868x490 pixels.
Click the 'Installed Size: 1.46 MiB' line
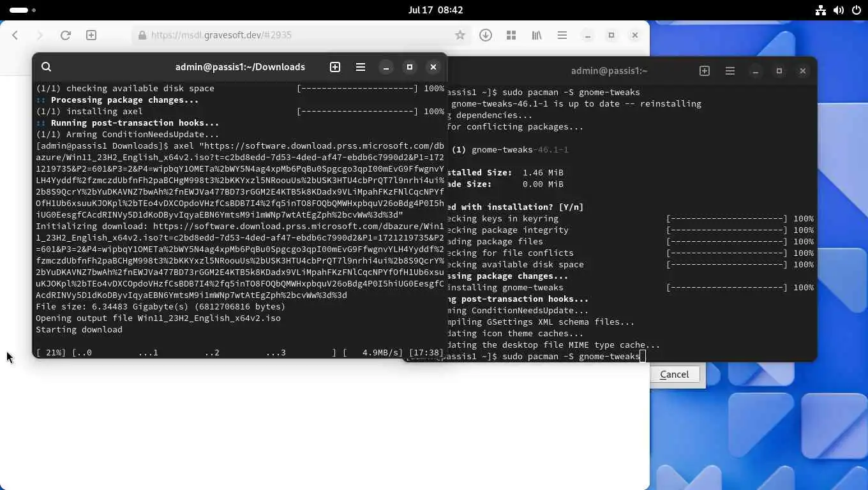coord(506,173)
